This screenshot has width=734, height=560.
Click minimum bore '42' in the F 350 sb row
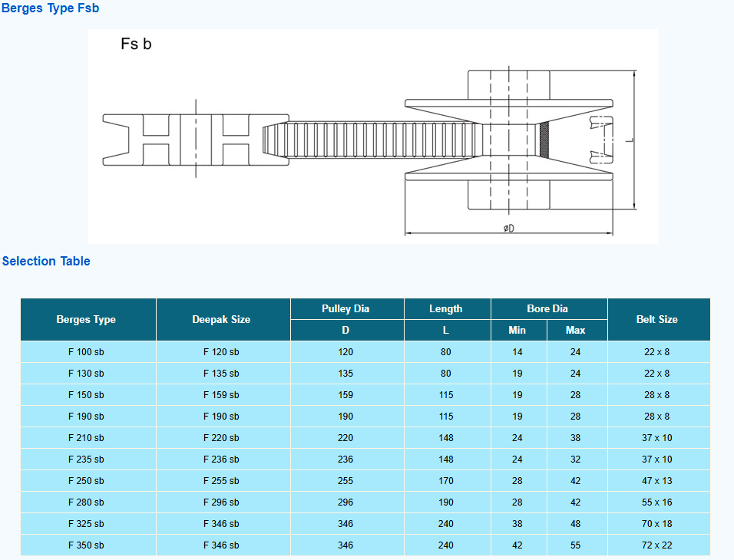tap(517, 545)
